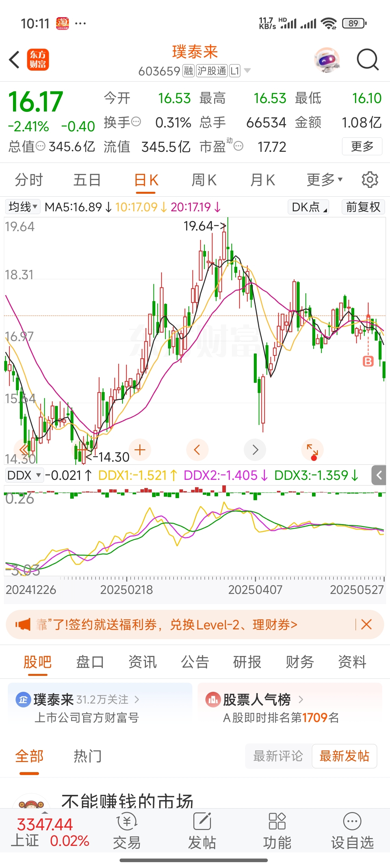Tap 19.64 high price marker
Viewport: 390px width, 868px height.
pyautogui.click(x=204, y=226)
